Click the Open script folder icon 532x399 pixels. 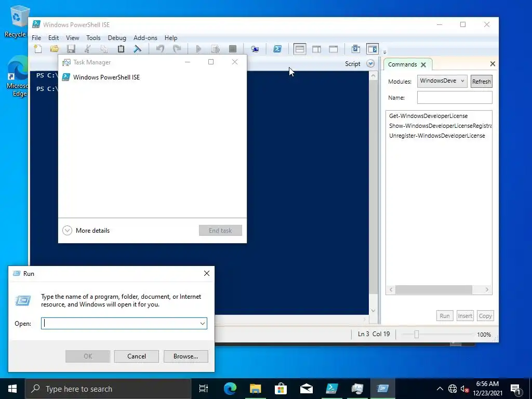54,49
